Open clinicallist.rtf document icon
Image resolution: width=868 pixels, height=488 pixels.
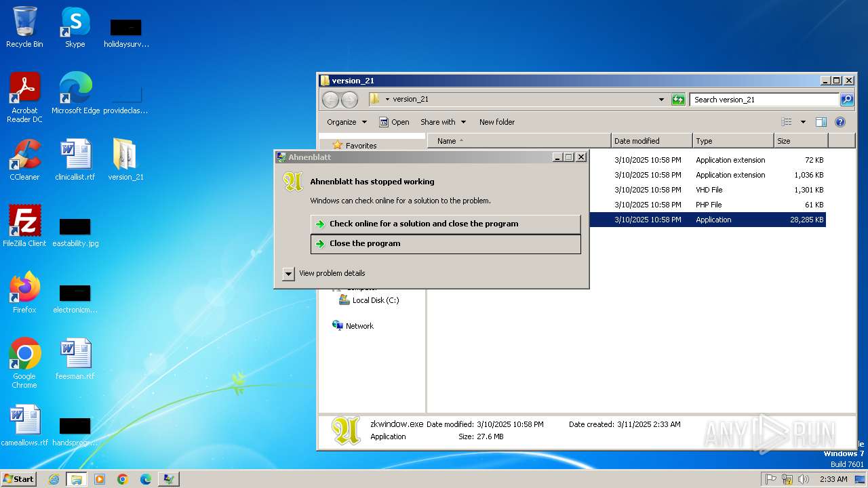[75, 160]
